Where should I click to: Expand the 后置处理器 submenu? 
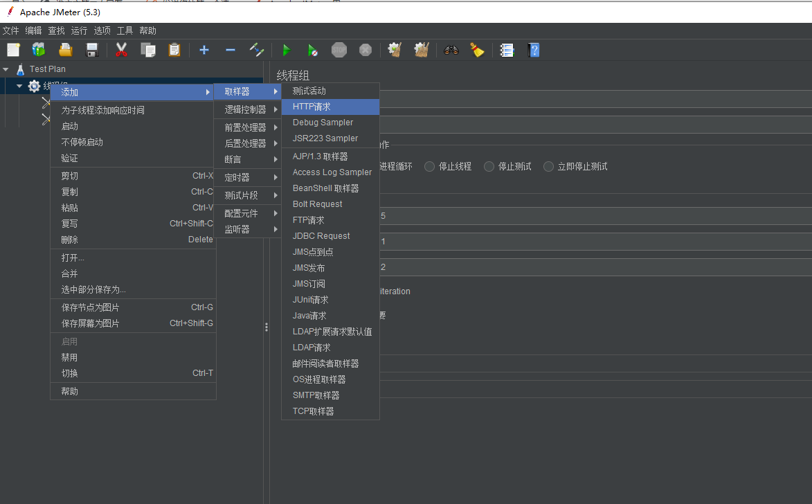[x=248, y=143]
